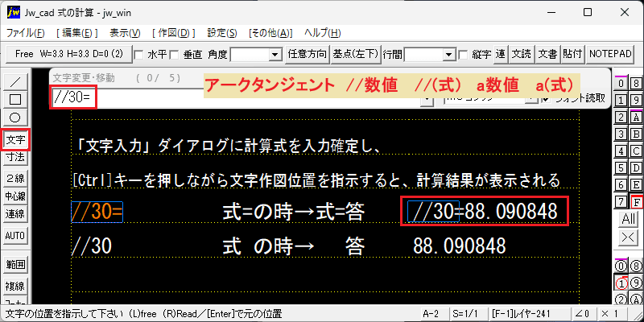Screen dimensions: 644x322
Task: Click square layer button C
Action: (636, 151)
